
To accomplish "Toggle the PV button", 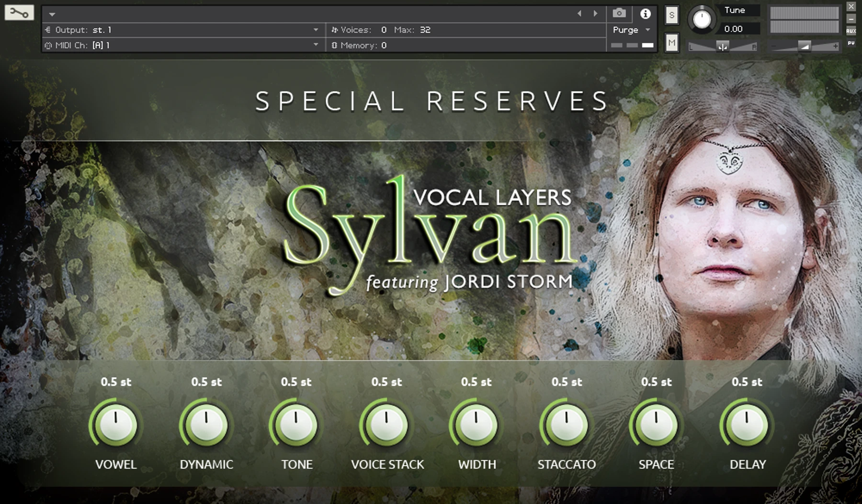I will 851,43.
